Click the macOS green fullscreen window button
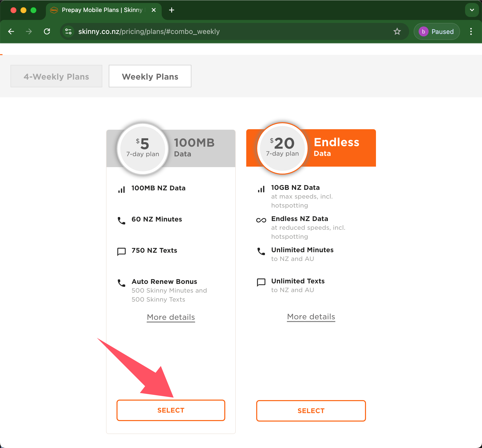The height and width of the screenshot is (448, 482). [x=33, y=10]
